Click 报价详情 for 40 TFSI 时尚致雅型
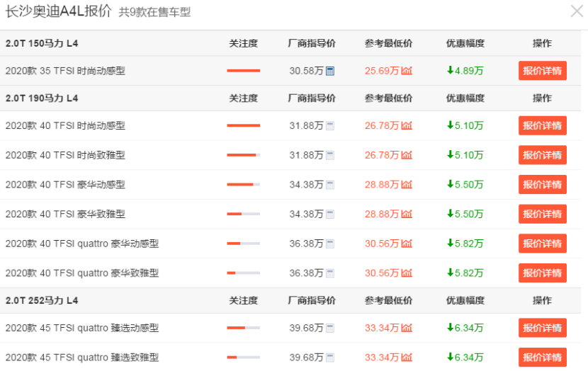Screen dimensions: 588x371 tap(542, 155)
